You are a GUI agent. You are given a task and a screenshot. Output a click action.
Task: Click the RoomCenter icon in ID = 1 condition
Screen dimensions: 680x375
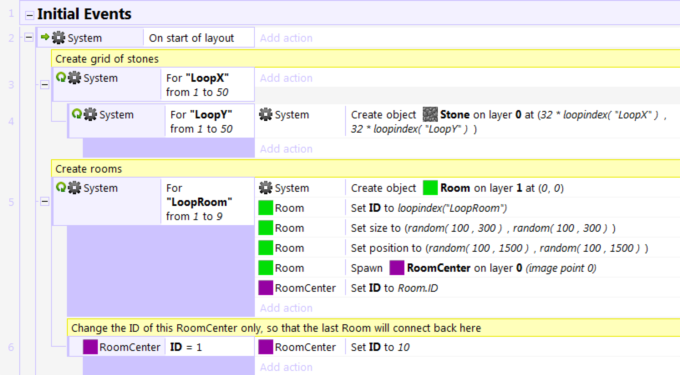tap(90, 347)
